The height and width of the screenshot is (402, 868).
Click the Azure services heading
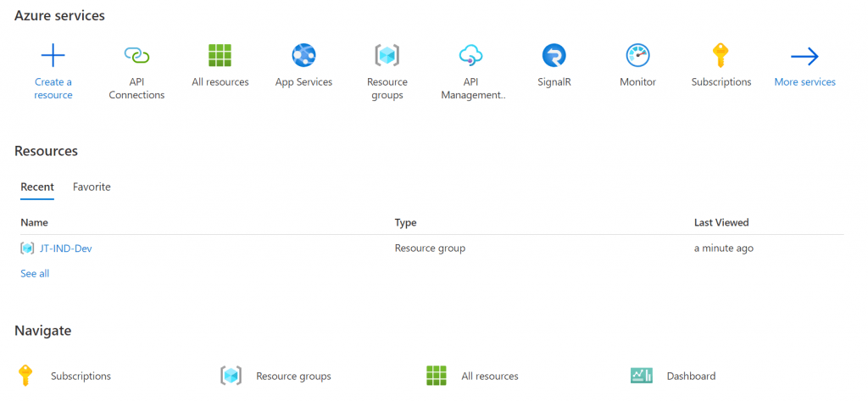point(60,16)
